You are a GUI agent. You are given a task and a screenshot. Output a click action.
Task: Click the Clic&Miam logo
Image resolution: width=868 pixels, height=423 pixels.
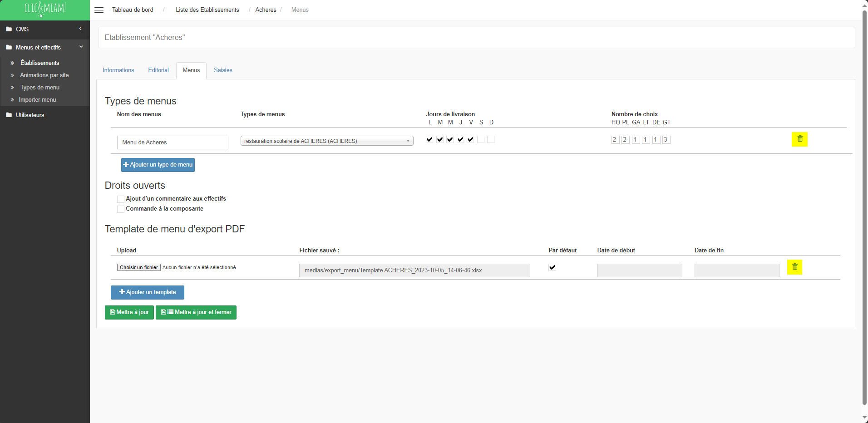click(x=45, y=9)
